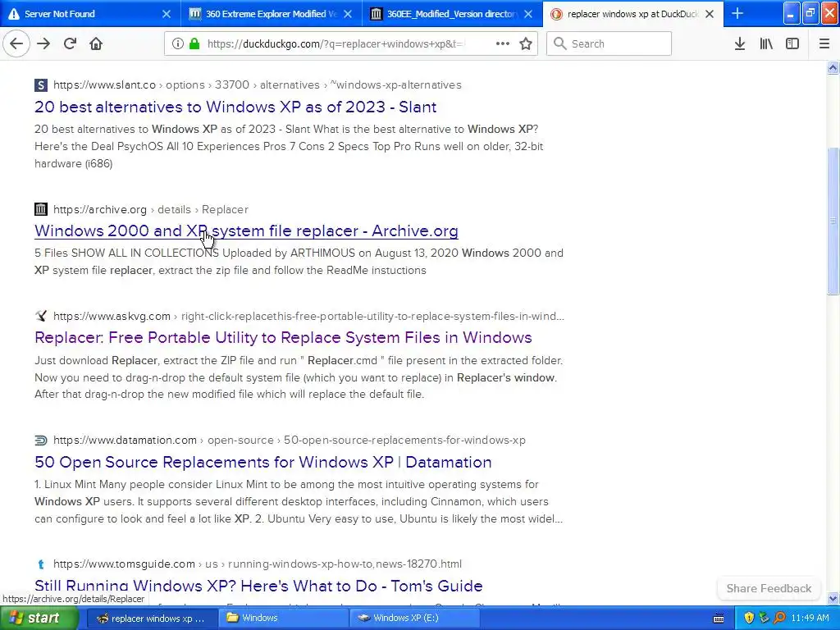
Task: Click the Archive.org favicon beside result
Action: pyautogui.click(x=41, y=209)
